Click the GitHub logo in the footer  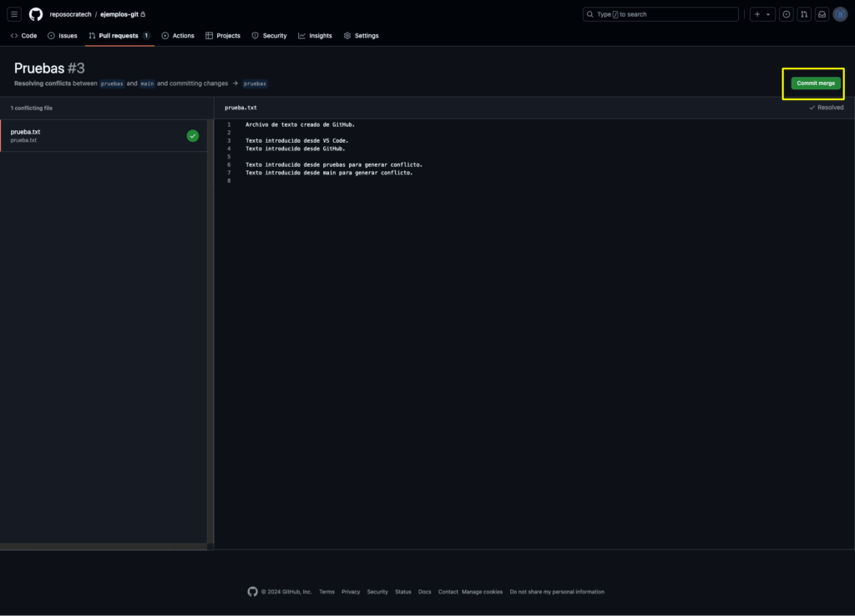252,592
